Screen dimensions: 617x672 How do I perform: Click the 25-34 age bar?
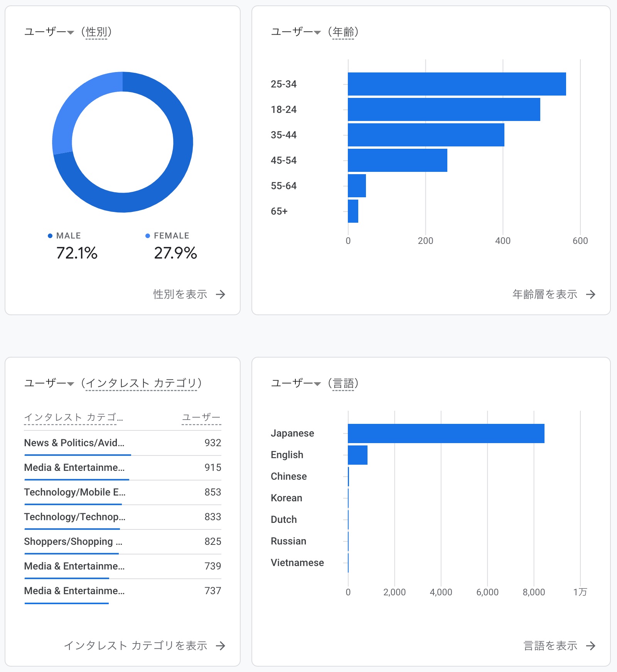coord(457,84)
